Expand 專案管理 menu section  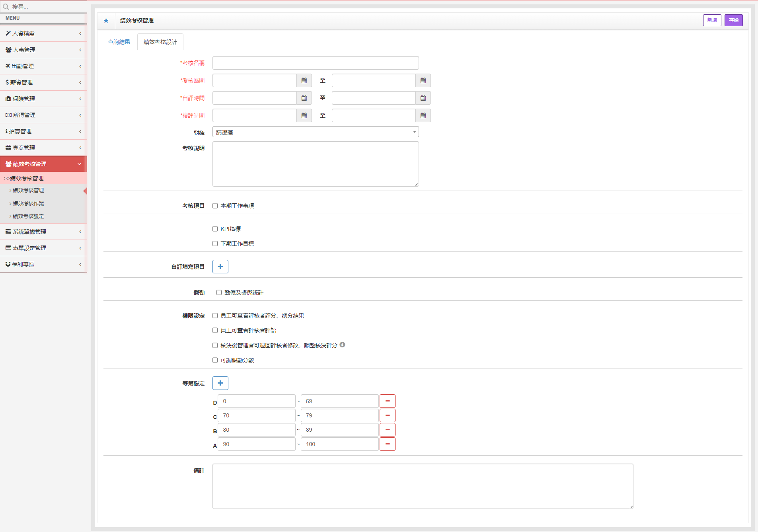coord(43,148)
